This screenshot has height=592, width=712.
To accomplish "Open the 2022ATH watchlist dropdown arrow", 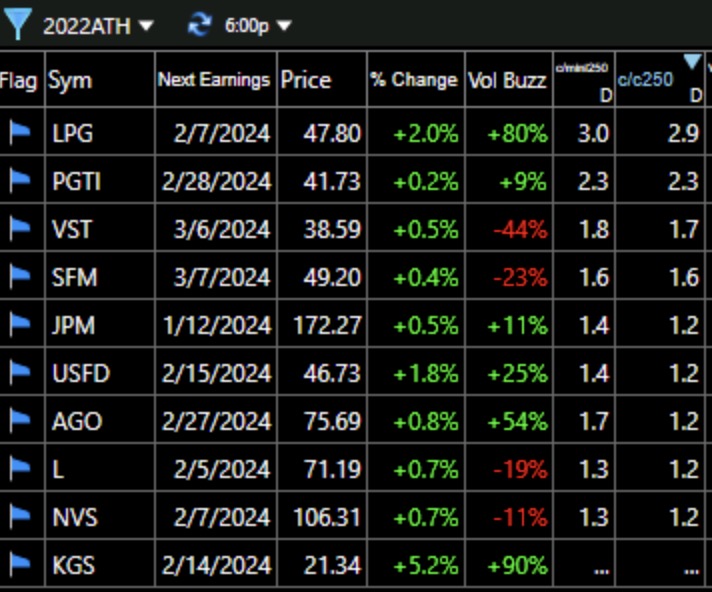I will coord(146,25).
